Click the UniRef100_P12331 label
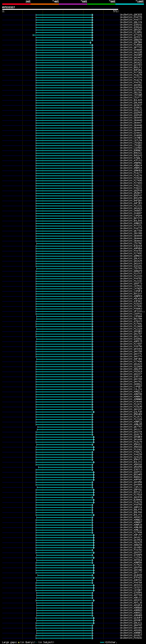The width and height of the screenshot is (146, 644). [x=131, y=206]
